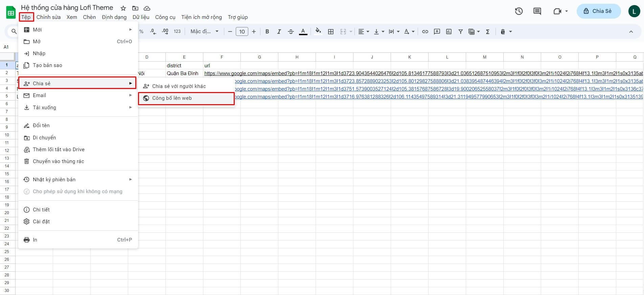Open the text color picker
644x295 pixels.
303,31
